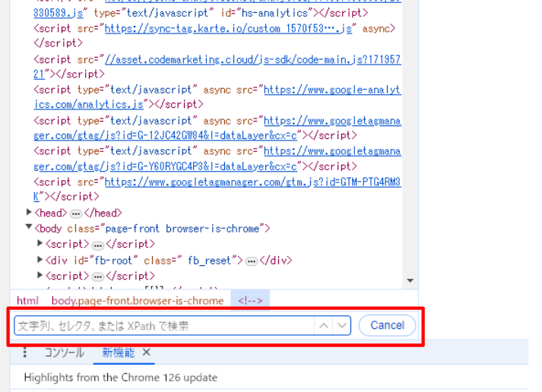Open the 330589.js script link
The width and height of the screenshot is (542, 392).
click(x=58, y=13)
